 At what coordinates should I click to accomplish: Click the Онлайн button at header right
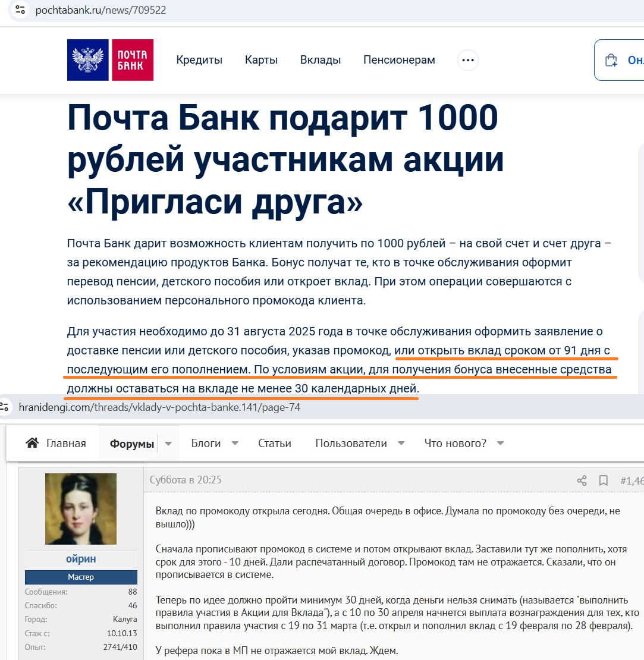click(619, 60)
